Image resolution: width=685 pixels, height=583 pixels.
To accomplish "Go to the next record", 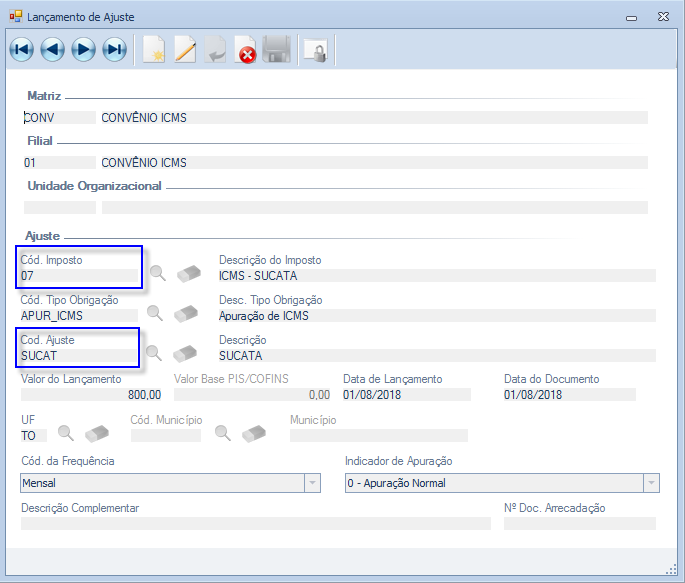I will click(84, 50).
